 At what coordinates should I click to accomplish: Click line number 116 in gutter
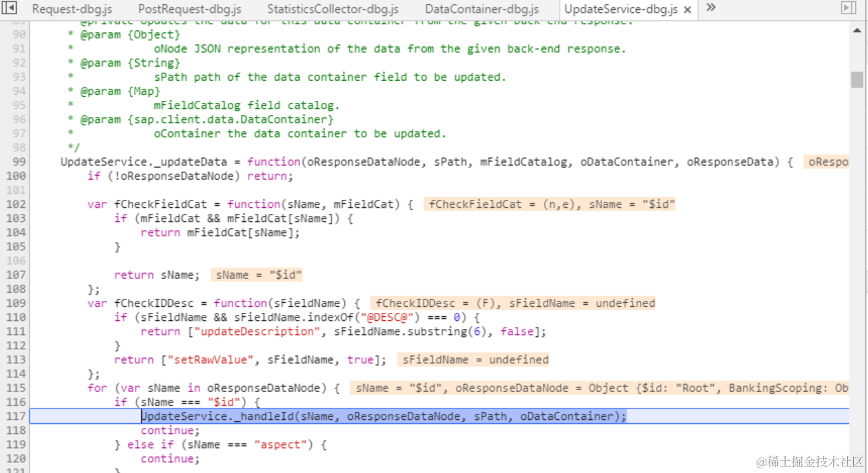17,402
